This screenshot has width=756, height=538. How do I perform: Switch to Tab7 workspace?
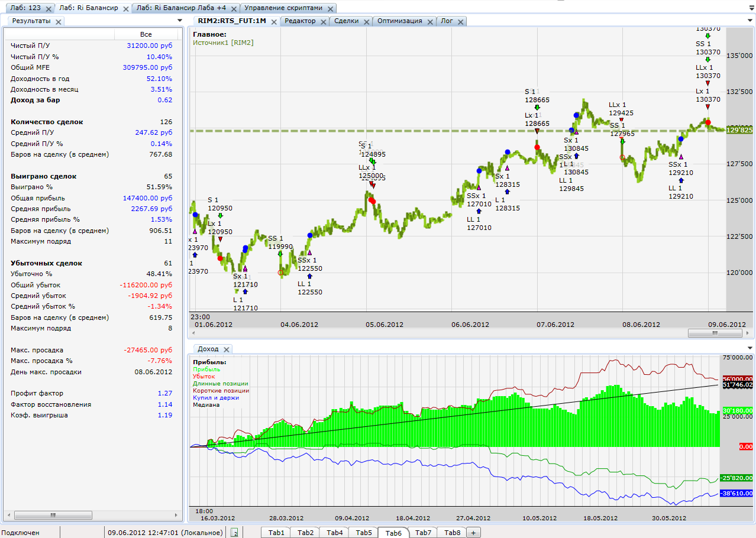423,533
